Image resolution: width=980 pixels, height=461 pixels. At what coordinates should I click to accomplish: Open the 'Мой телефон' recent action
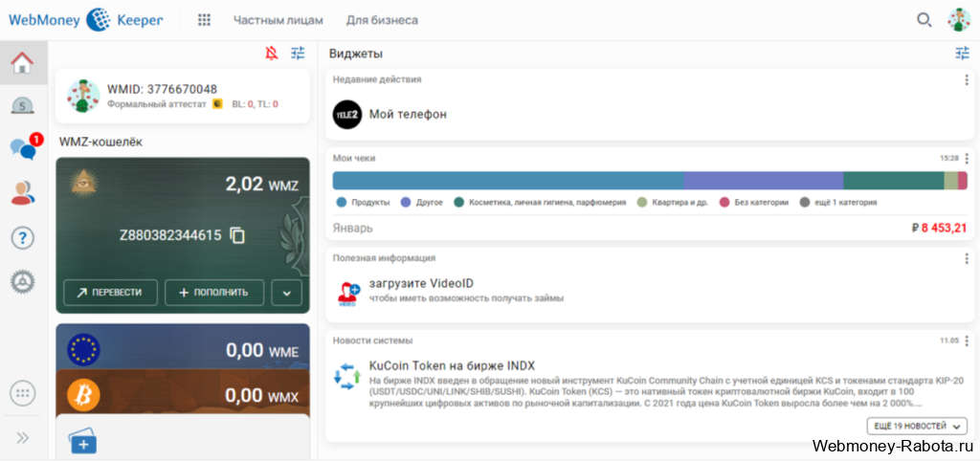(x=408, y=115)
